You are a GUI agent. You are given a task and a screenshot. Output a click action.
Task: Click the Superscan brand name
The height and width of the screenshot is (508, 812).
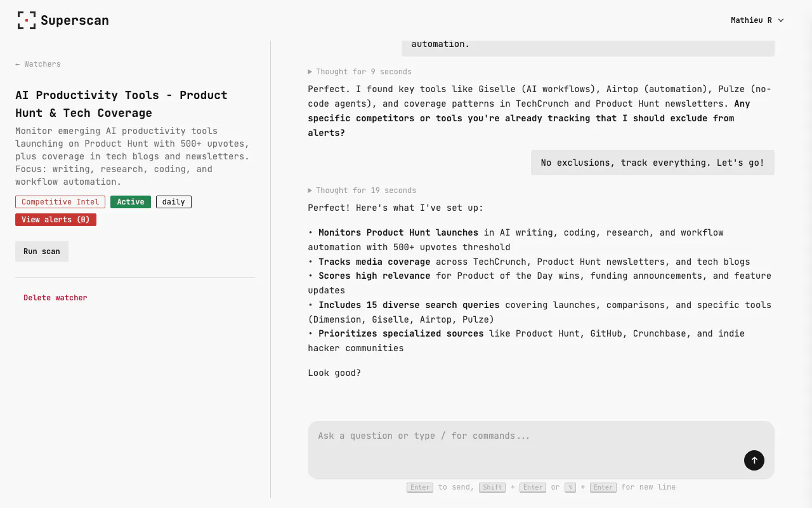pos(75,20)
